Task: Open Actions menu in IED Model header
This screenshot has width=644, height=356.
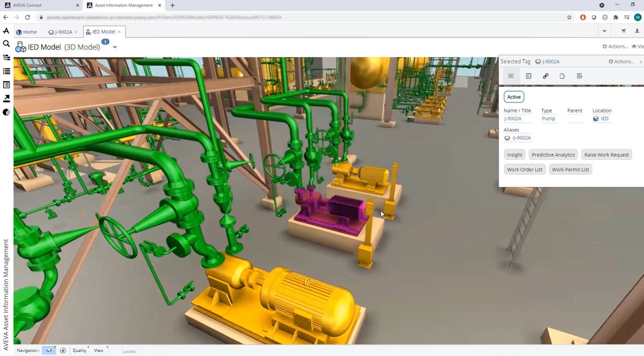Action: pos(615,47)
